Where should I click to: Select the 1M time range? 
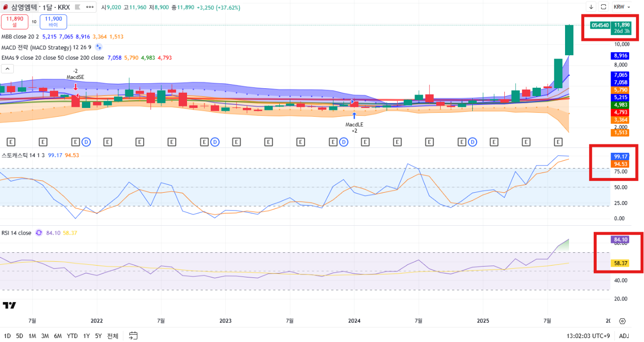[x=32, y=336]
